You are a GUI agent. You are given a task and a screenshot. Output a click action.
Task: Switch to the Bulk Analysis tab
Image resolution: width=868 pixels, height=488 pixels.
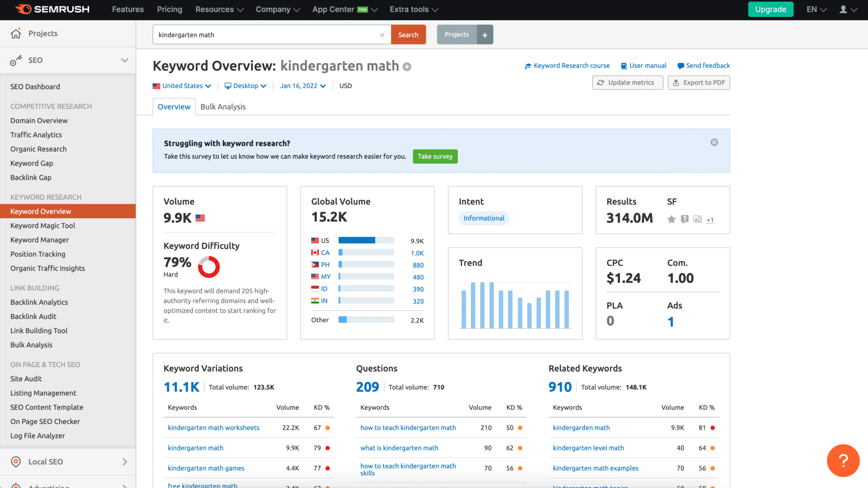tap(223, 107)
